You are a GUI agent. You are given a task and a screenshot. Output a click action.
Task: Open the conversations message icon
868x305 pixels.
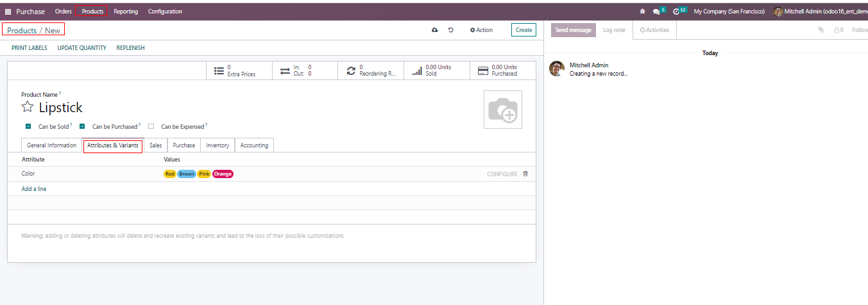click(x=656, y=12)
